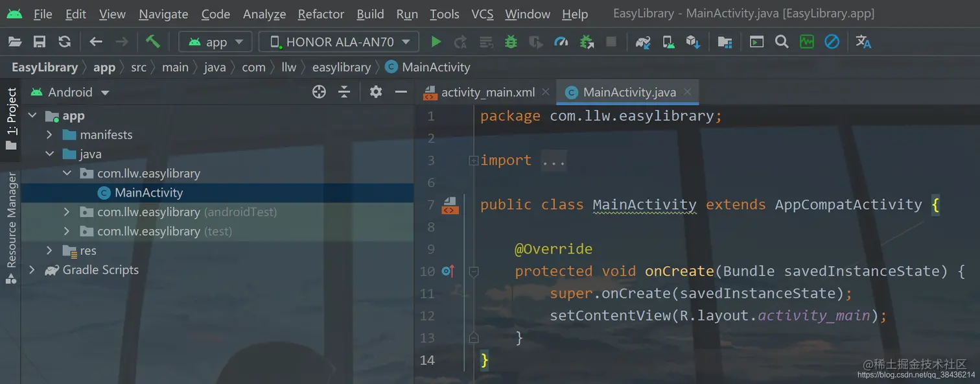This screenshot has width=980, height=384.
Task: Sync project with Gradle files icon
Action: (643, 42)
